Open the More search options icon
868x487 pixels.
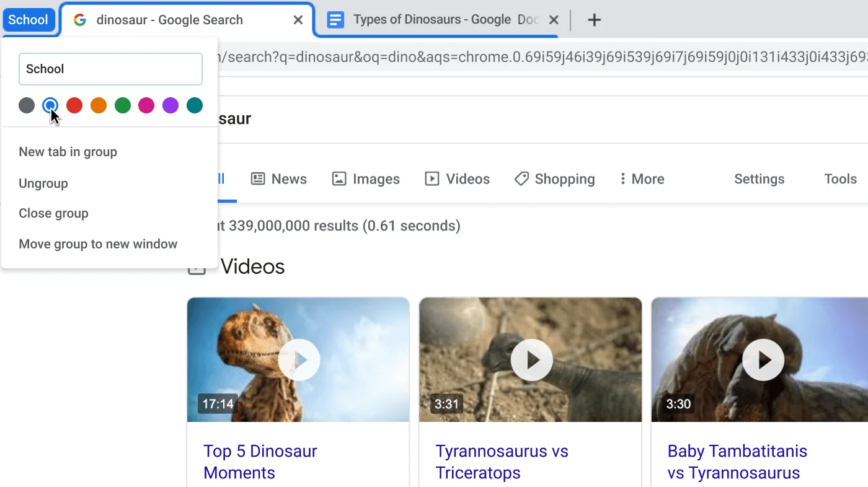coord(622,178)
